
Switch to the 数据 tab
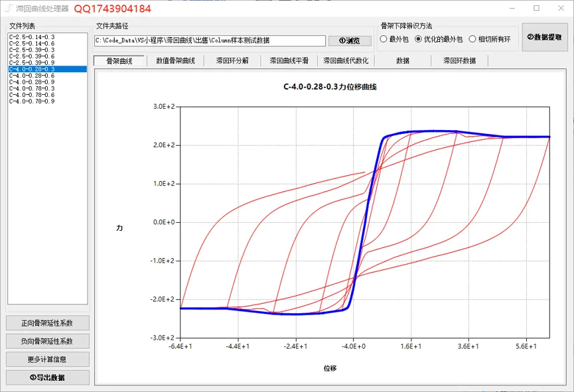(x=403, y=61)
